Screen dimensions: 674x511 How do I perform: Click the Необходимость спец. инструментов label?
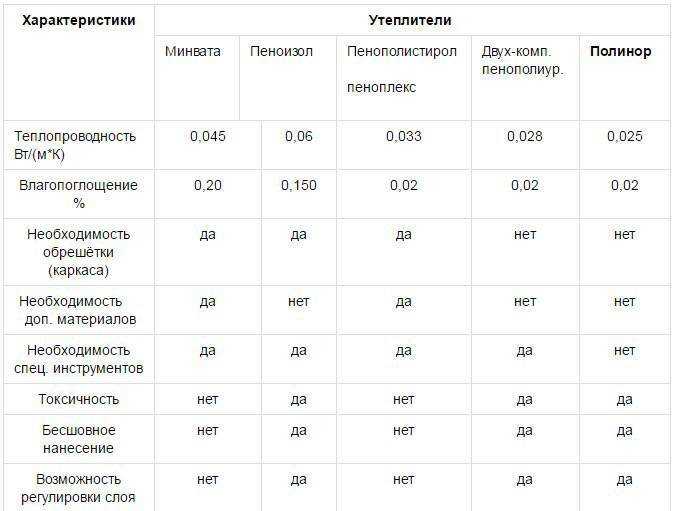click(x=78, y=359)
